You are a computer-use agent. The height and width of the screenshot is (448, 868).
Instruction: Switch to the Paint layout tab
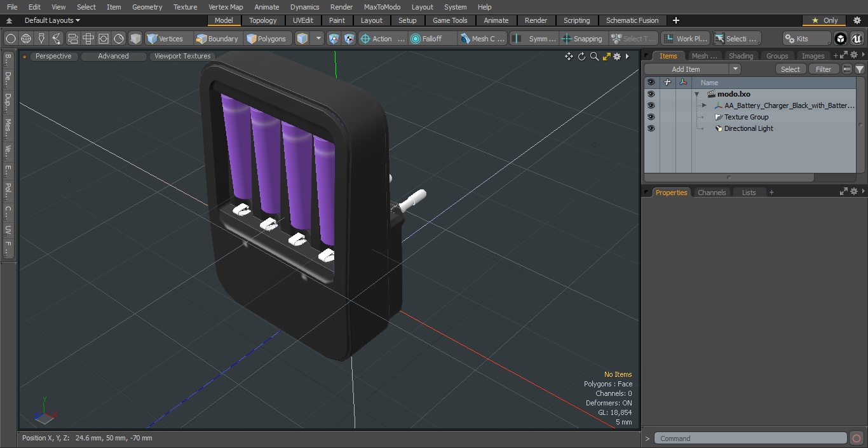pos(337,20)
